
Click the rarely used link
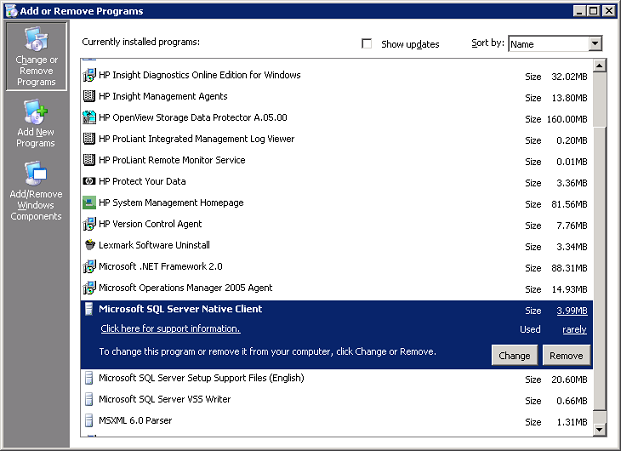coord(574,329)
